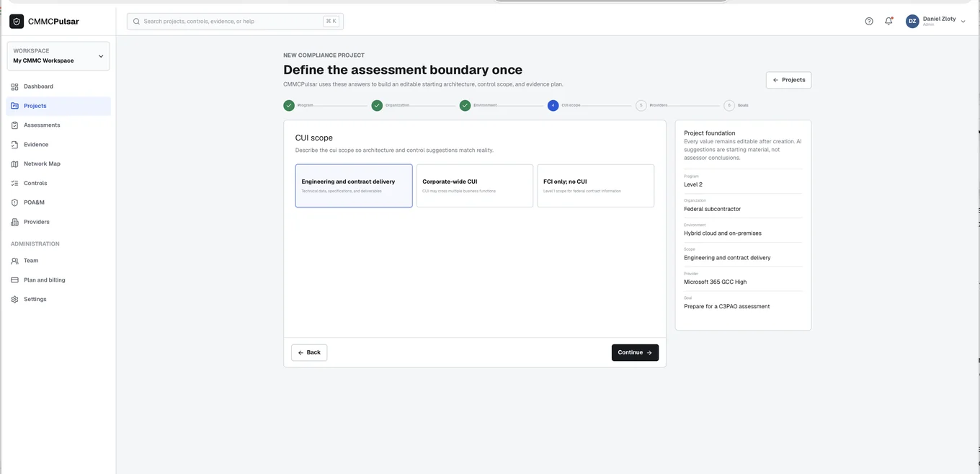Select the Assessments clipboard icon
Screen dimensions: 980x474
(x=14, y=125)
